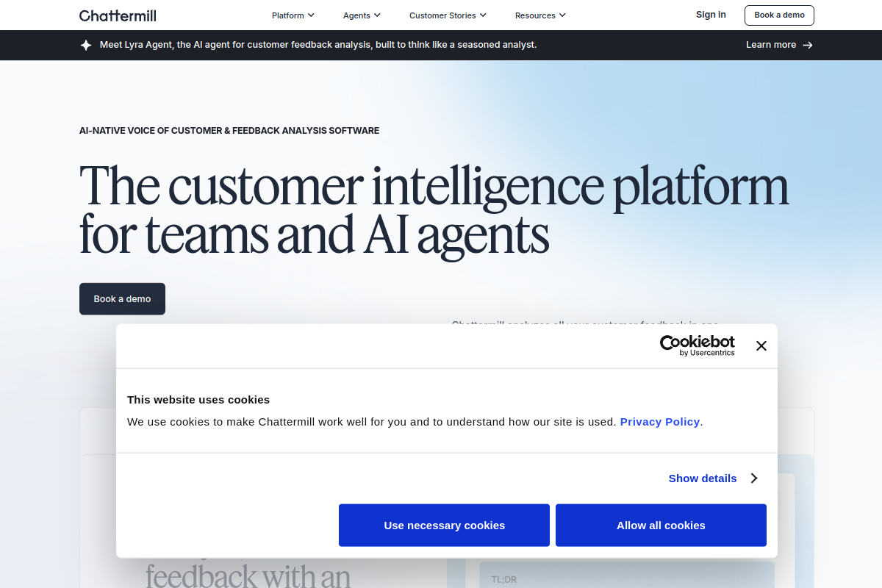
Task: Click the hero Book a demo button
Action: (122, 298)
